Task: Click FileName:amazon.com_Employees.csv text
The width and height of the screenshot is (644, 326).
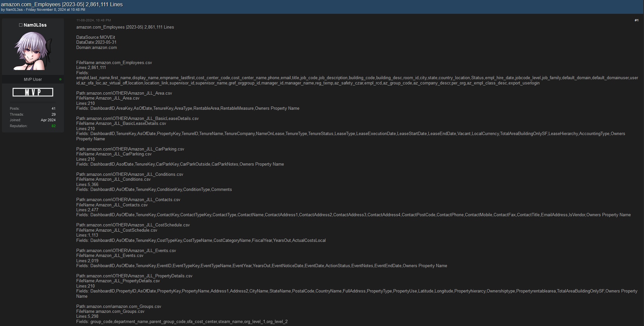Action: [114, 63]
